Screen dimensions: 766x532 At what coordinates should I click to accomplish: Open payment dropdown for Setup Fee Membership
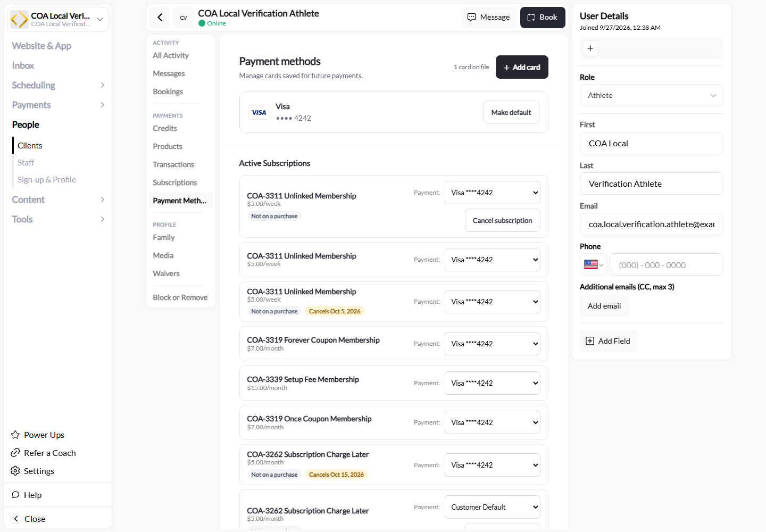(x=493, y=383)
